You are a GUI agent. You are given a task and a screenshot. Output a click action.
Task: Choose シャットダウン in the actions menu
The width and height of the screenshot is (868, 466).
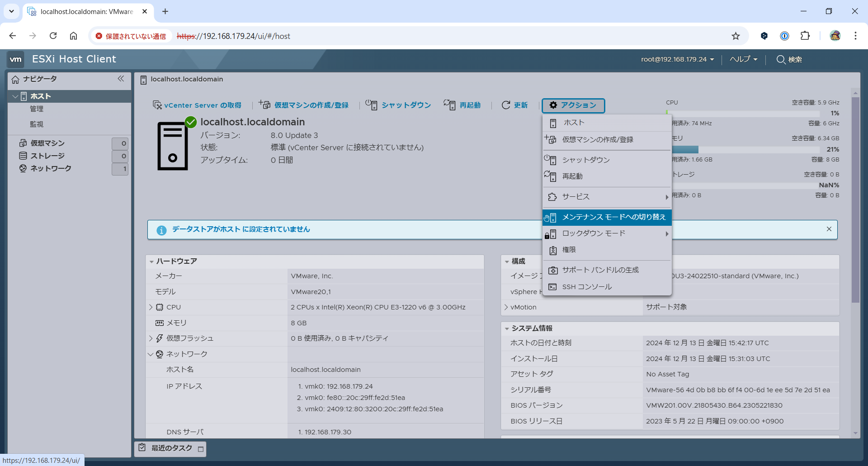607,160
